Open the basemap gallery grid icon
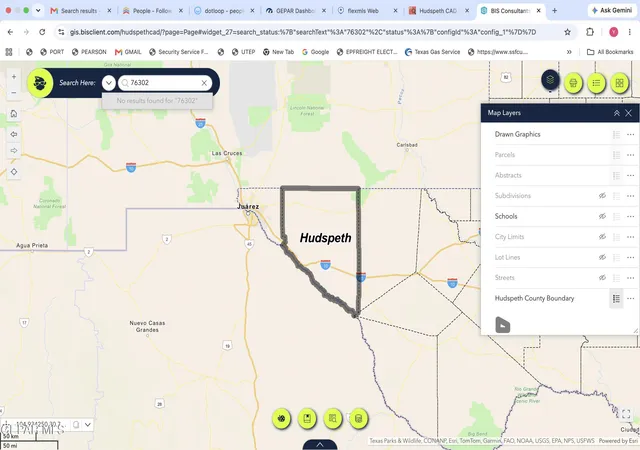 (620, 83)
